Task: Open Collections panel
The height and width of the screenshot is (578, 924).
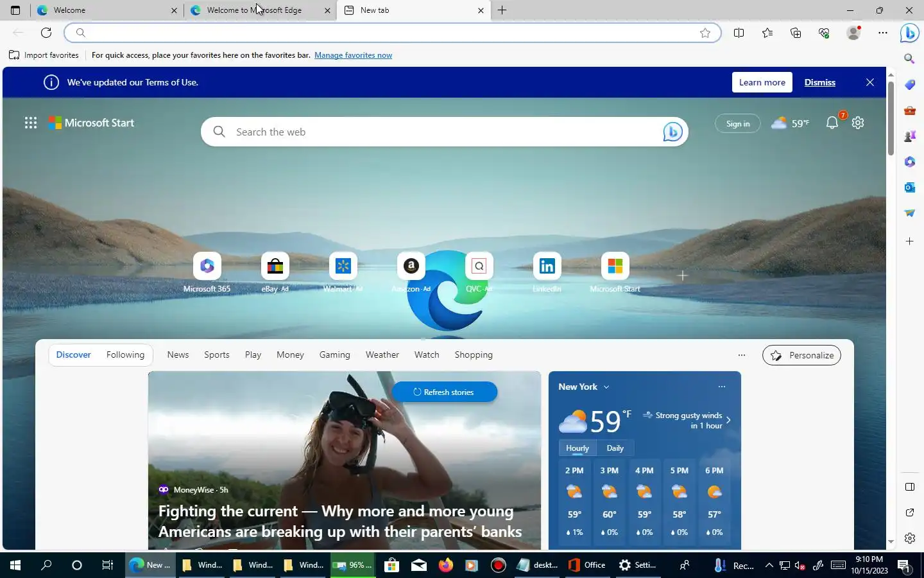Action: click(796, 33)
